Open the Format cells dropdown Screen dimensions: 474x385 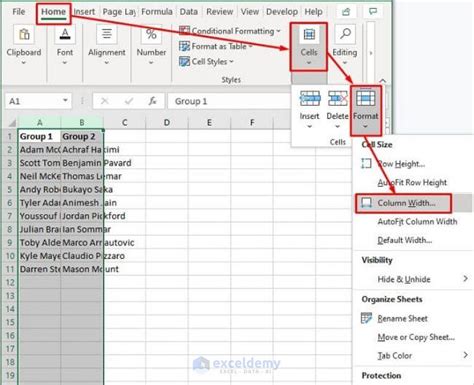click(366, 110)
